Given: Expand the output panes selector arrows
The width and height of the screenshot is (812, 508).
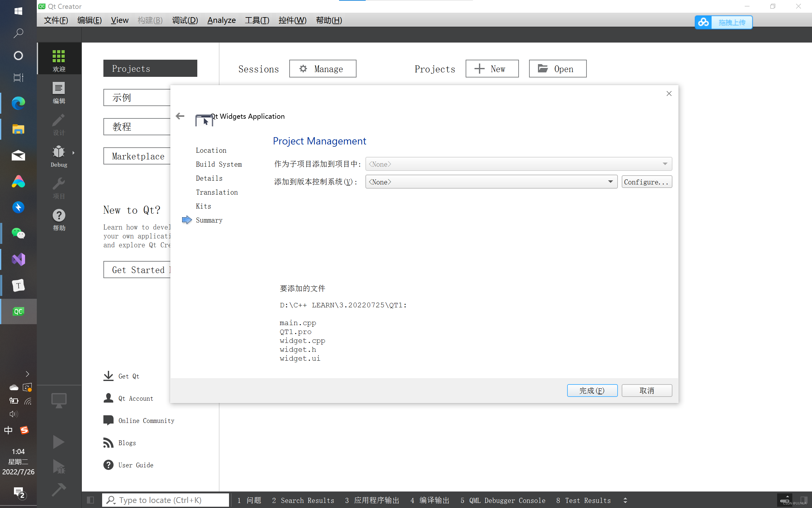Looking at the screenshot, I should (x=625, y=500).
